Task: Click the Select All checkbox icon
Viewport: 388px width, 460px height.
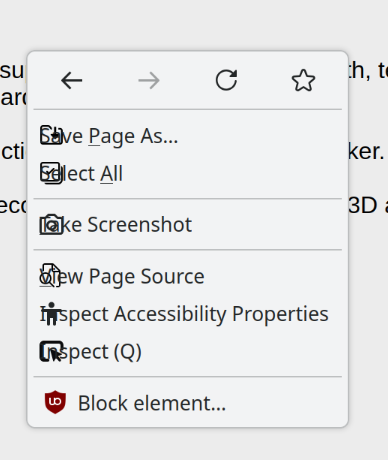Action: coord(51,173)
